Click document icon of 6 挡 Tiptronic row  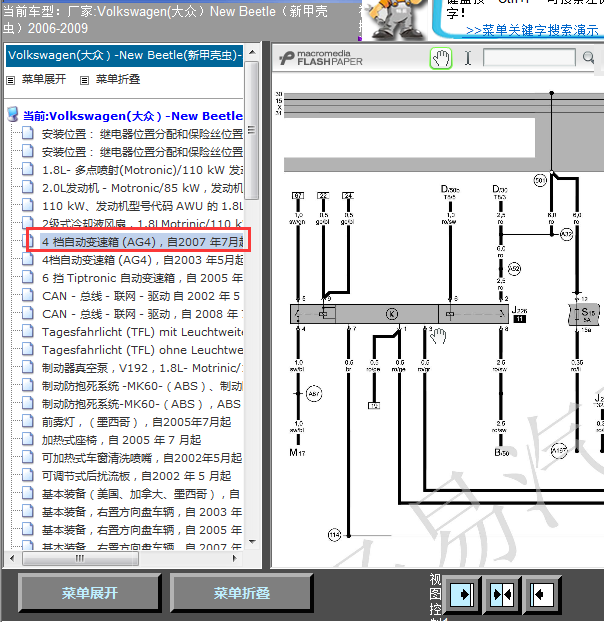pyautogui.click(x=28, y=277)
